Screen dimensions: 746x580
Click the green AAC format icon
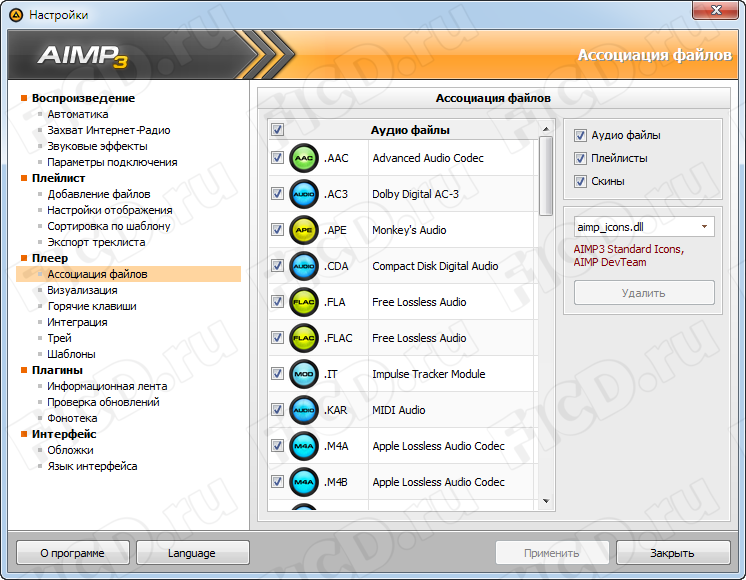tap(304, 158)
